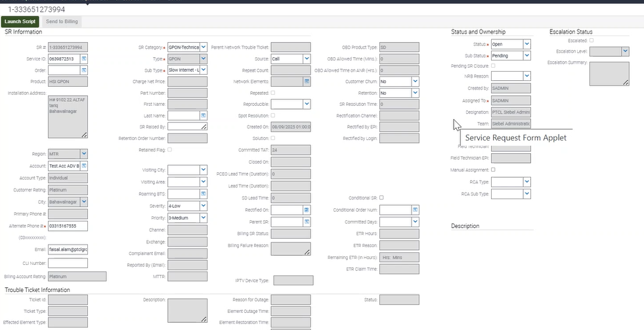
Task: Open the SR Category dropdown
Action: click(204, 47)
